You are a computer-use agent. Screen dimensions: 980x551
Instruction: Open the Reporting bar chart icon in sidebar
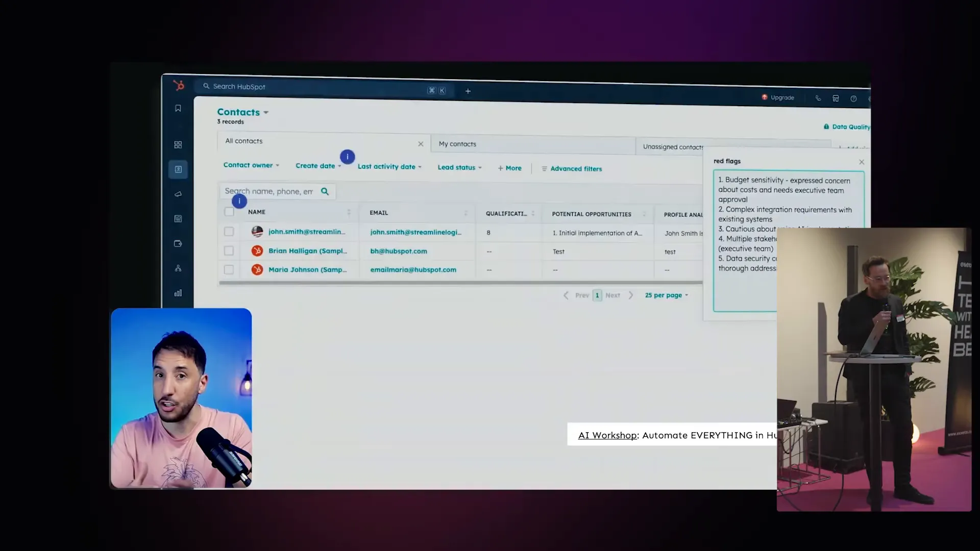coord(178,292)
